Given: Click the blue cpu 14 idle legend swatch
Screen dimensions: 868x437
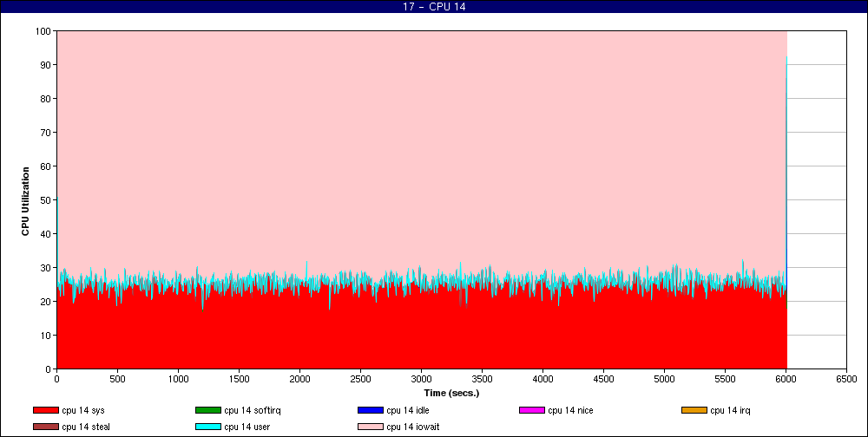Looking at the screenshot, I should pyautogui.click(x=371, y=410).
